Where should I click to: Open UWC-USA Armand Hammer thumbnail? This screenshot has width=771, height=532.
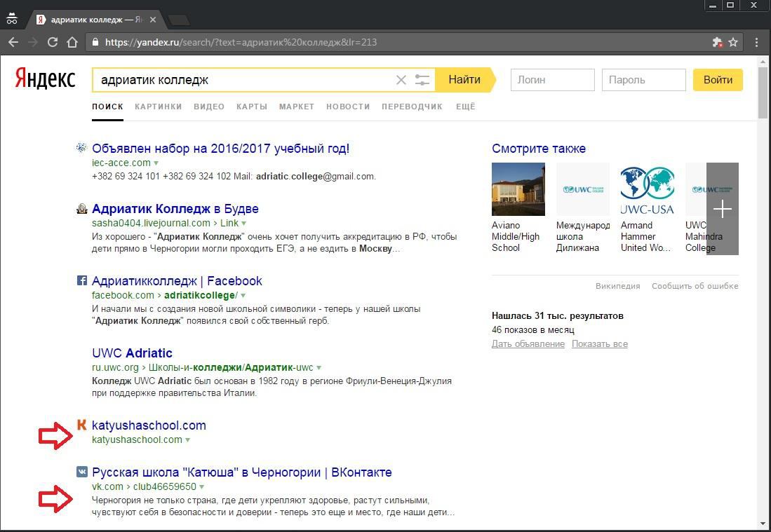click(x=647, y=189)
